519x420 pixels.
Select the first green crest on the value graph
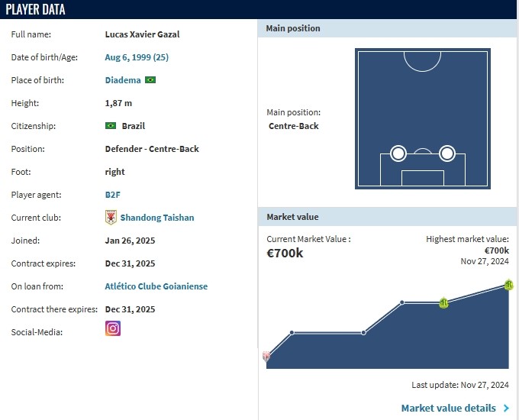coord(443,303)
